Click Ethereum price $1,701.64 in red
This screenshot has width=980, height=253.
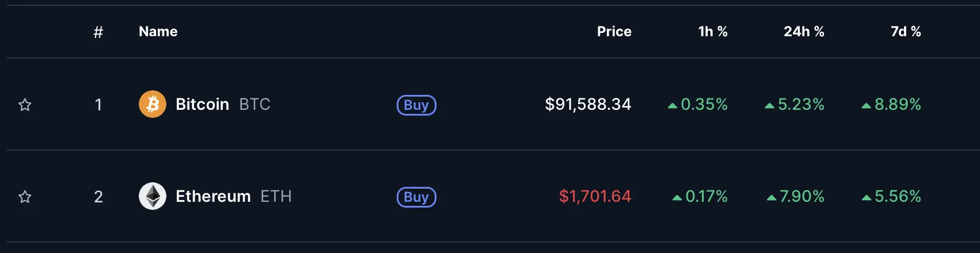coord(595,196)
